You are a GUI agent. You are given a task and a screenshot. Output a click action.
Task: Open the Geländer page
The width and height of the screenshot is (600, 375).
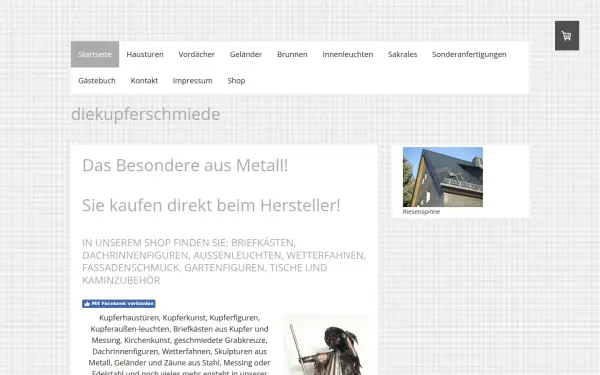pos(246,54)
